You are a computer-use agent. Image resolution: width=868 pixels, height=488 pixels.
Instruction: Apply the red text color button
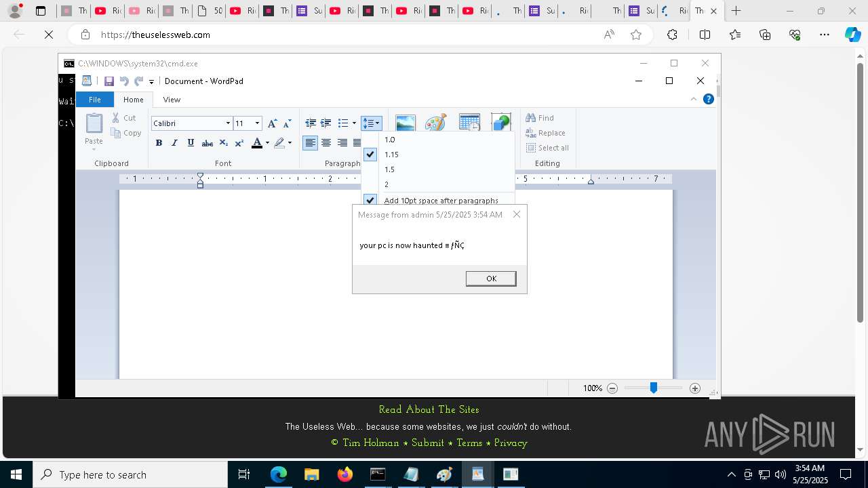pos(257,143)
